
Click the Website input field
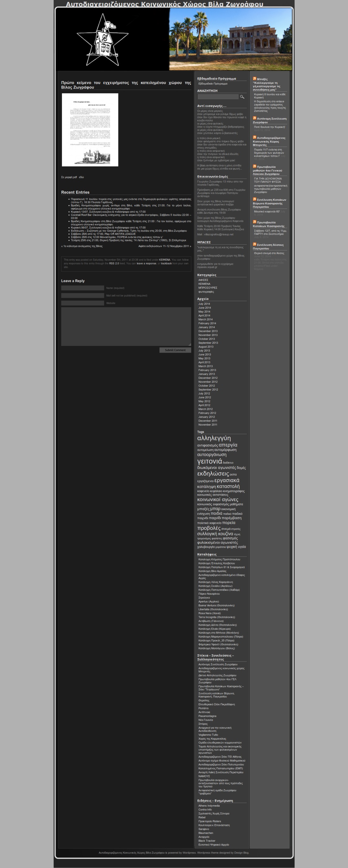point(83,303)
